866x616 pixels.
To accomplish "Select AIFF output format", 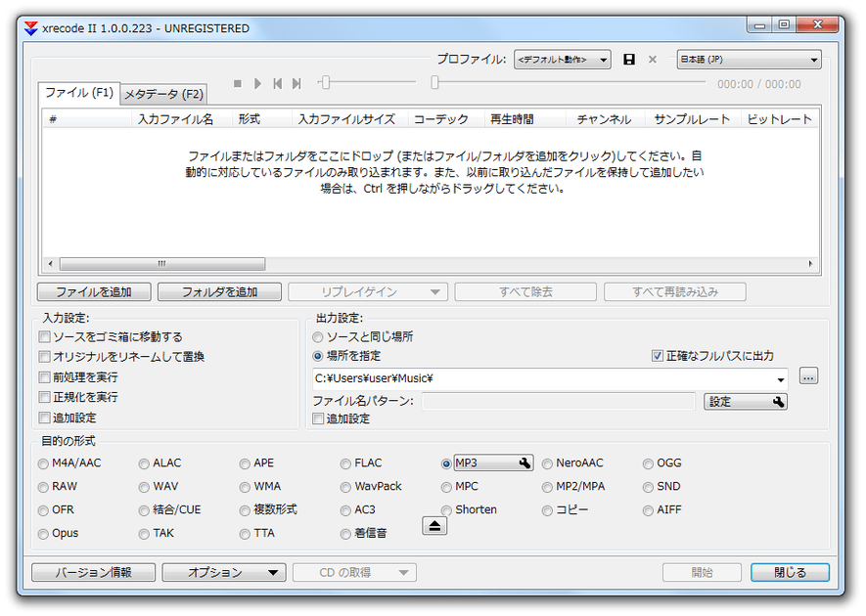I will [x=648, y=510].
